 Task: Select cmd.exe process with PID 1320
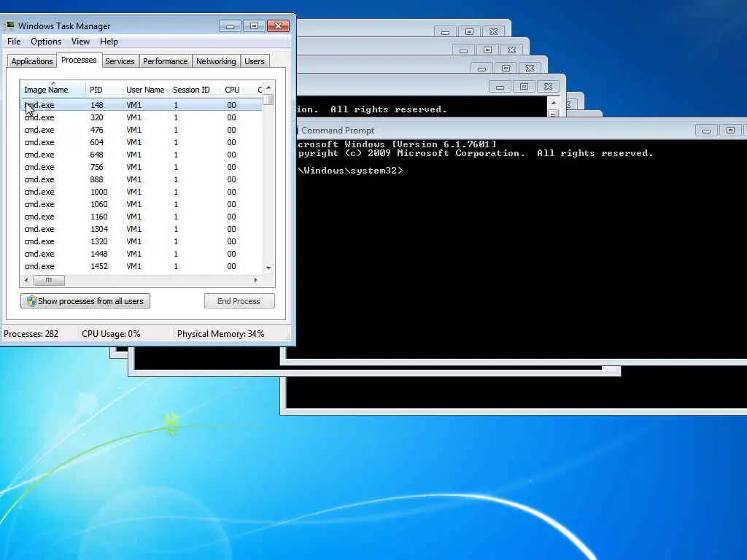(x=142, y=241)
